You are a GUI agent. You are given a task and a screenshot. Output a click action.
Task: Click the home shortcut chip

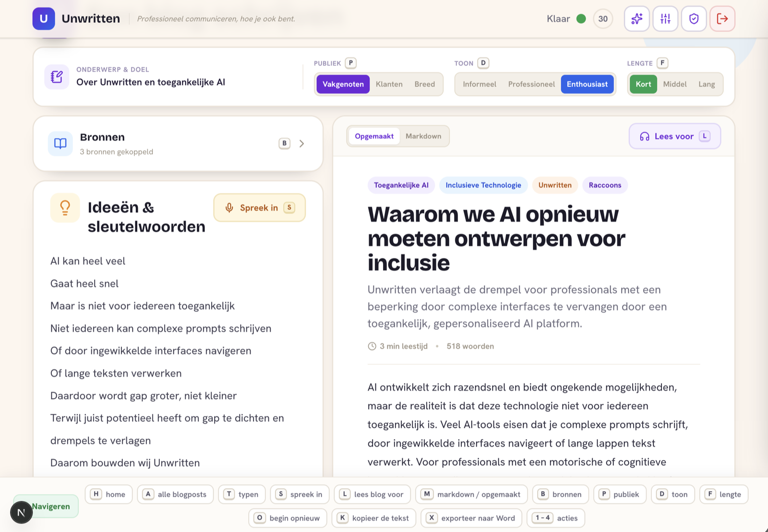click(x=109, y=494)
